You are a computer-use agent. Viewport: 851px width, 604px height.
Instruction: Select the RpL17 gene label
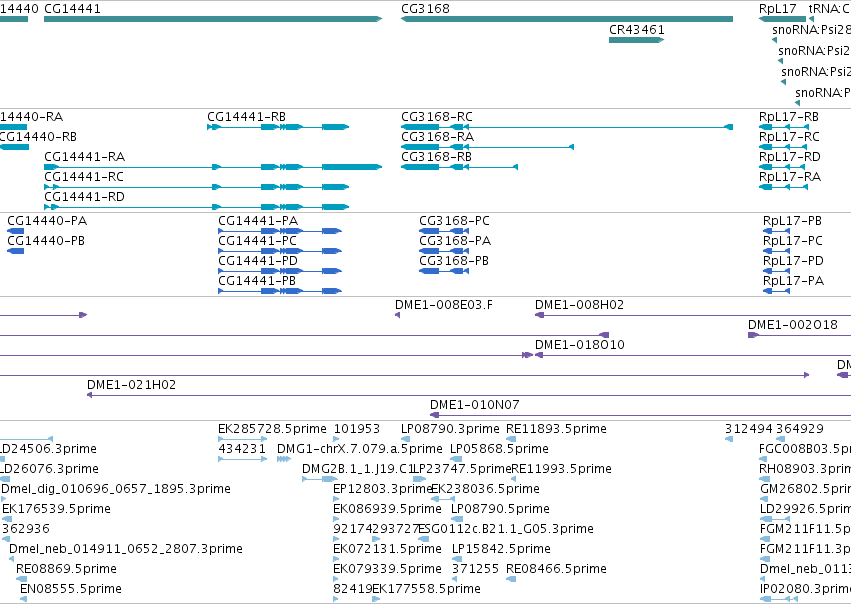tap(777, 9)
